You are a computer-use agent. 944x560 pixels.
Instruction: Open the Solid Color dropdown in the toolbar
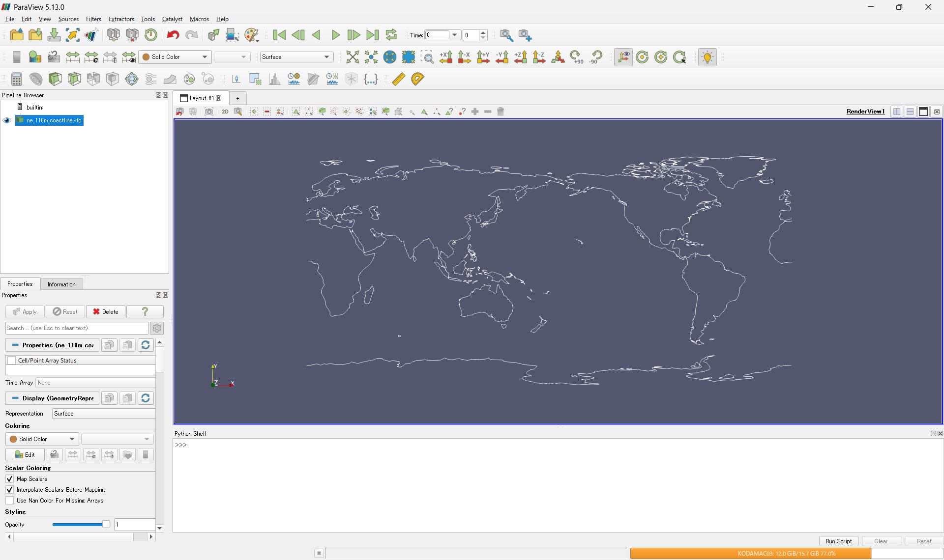tap(175, 57)
